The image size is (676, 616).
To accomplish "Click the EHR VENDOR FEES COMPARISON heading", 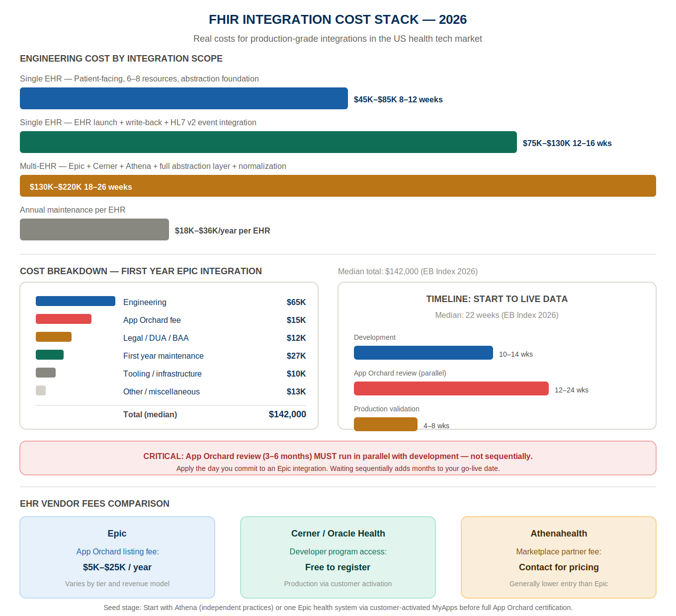I will pos(94,504).
